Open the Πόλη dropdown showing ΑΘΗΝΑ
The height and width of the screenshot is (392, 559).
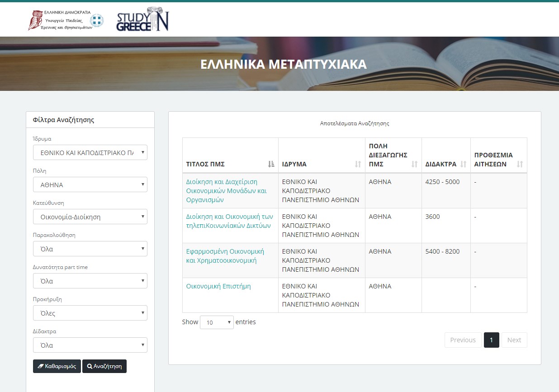(x=90, y=185)
